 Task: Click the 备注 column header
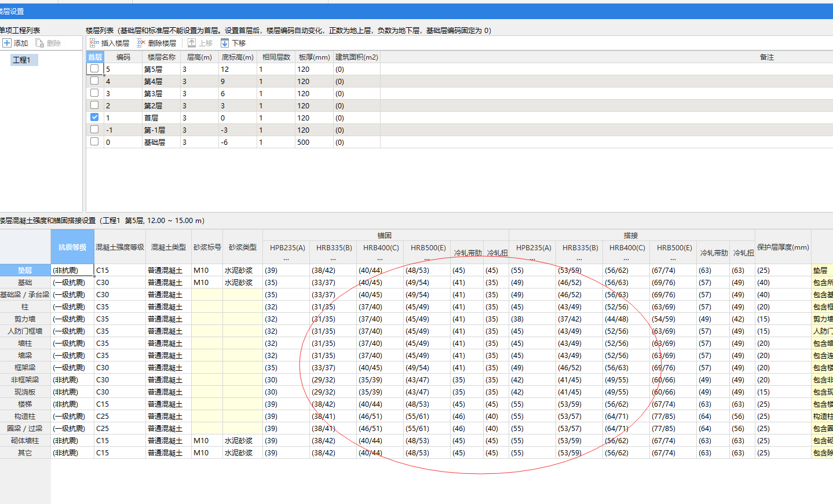(x=766, y=57)
